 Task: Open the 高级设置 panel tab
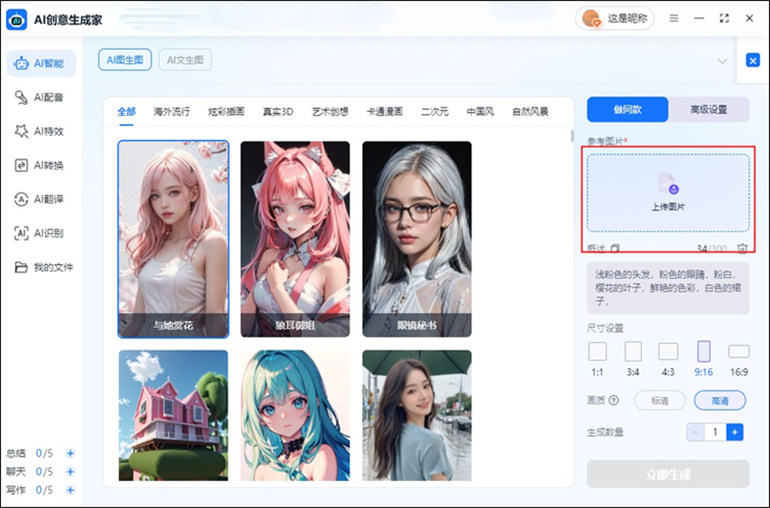coord(709,109)
